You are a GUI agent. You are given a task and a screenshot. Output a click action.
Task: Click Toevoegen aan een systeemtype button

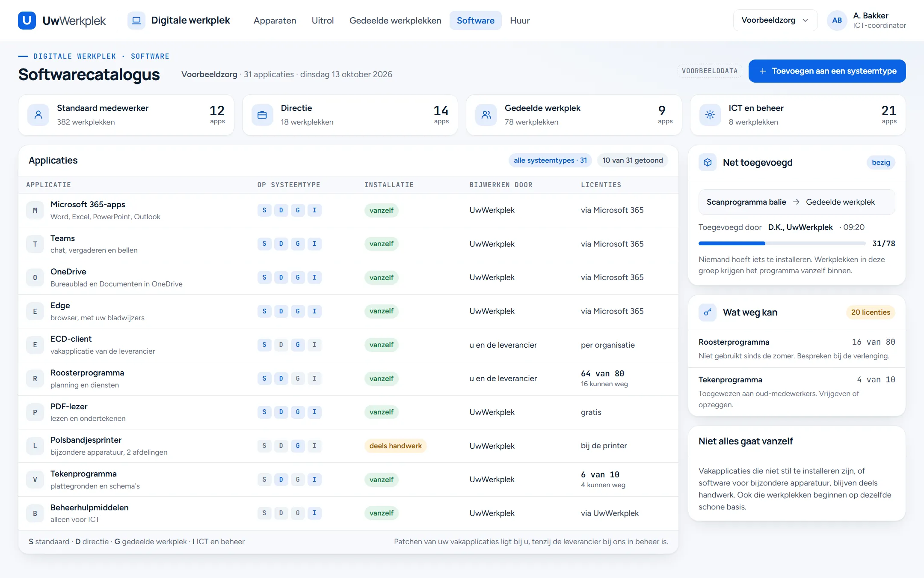pyautogui.click(x=827, y=71)
